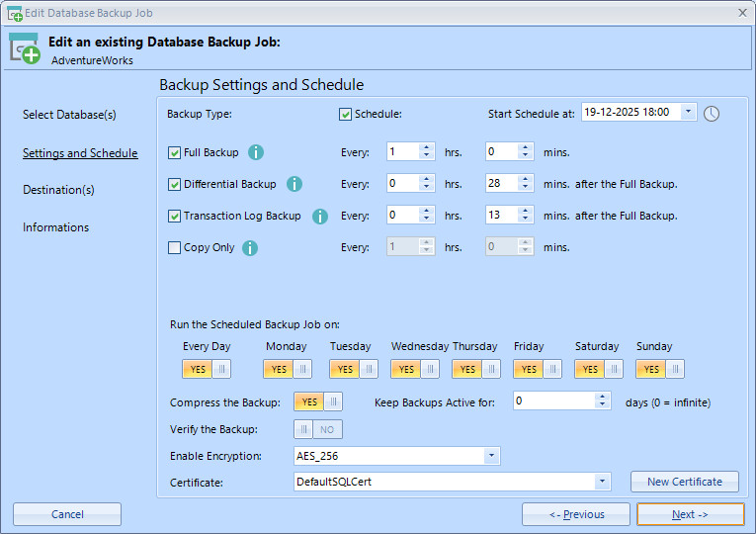Click the Next button

pyautogui.click(x=691, y=514)
